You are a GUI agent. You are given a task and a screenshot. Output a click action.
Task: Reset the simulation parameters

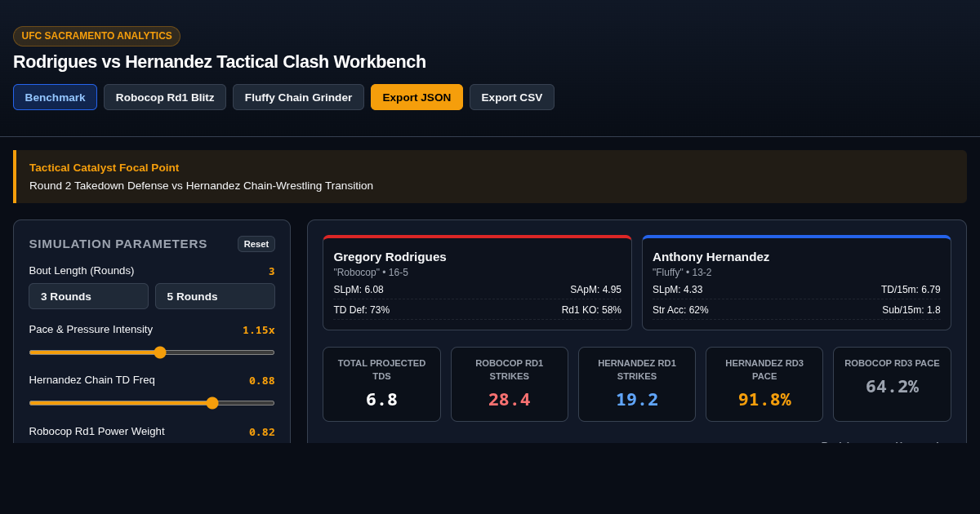click(256, 244)
